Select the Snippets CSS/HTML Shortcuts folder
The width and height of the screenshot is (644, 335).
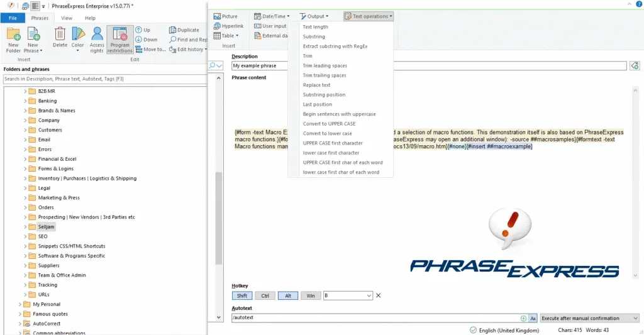[72, 246]
